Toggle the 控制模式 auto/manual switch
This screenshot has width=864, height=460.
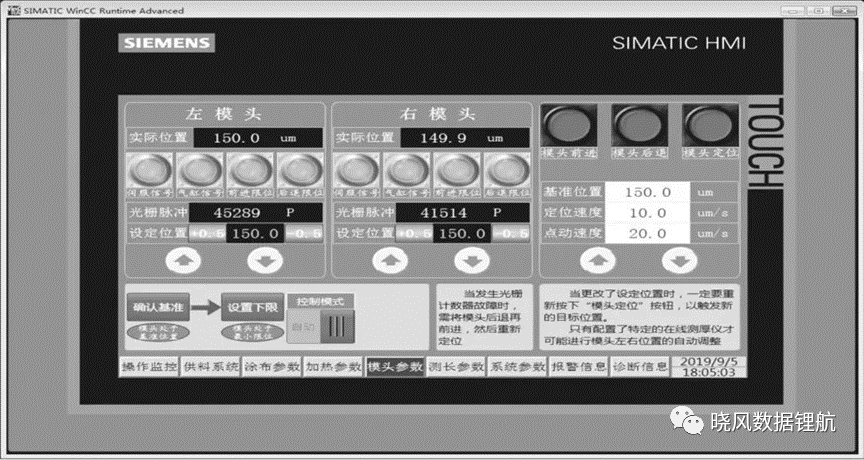pyautogui.click(x=321, y=327)
